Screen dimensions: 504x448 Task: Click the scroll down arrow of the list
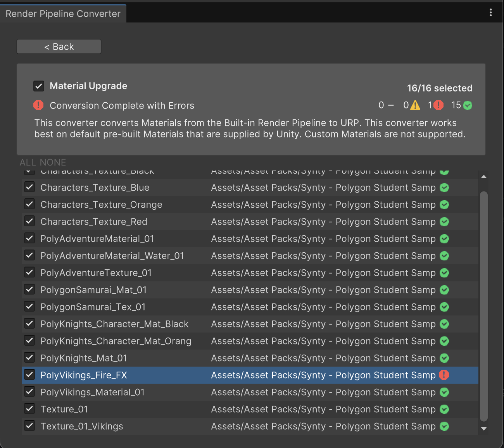[483, 429]
